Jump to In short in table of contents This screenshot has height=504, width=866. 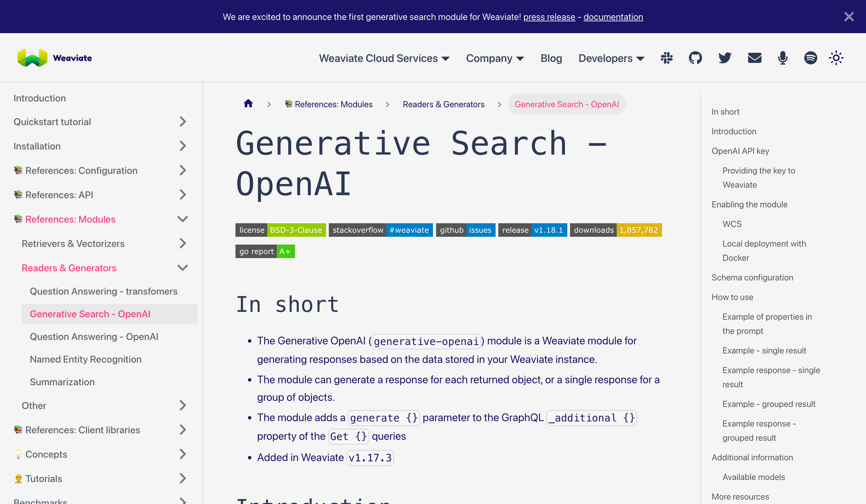726,112
